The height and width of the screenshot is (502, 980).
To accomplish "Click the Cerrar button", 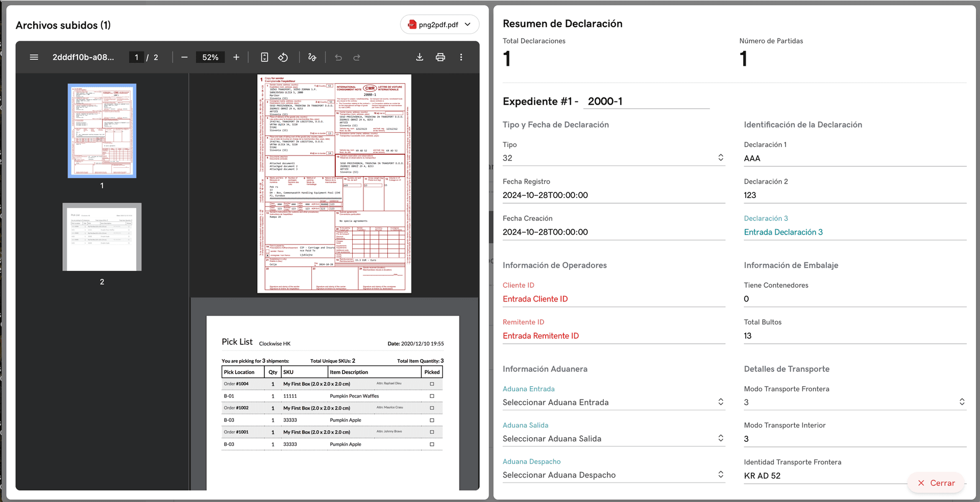I will point(936,483).
